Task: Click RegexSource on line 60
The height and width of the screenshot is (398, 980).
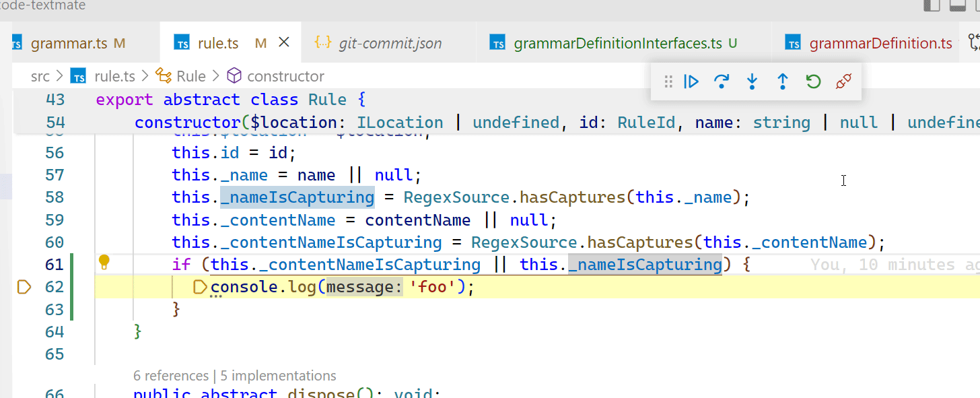Action: click(524, 242)
